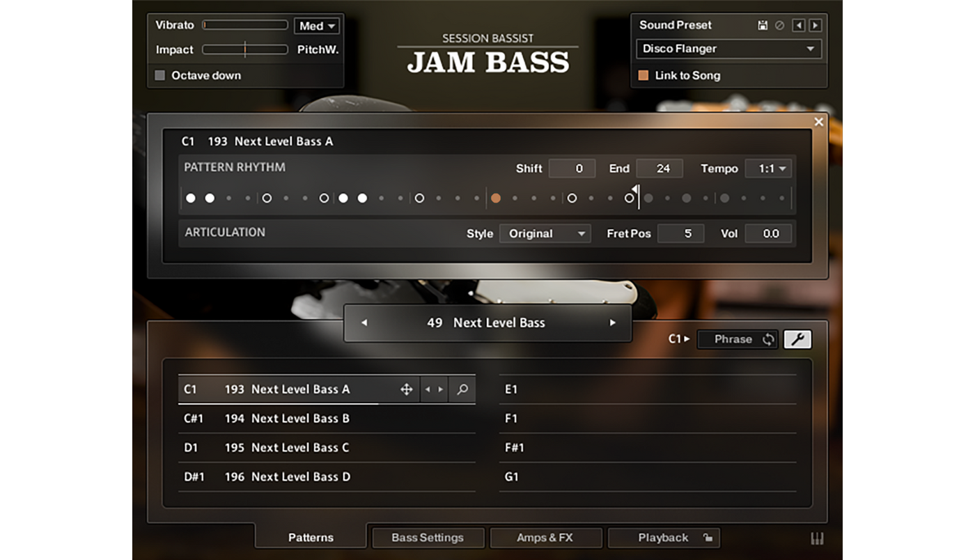Switch to the song before 49 Next Level Bass

364,323
